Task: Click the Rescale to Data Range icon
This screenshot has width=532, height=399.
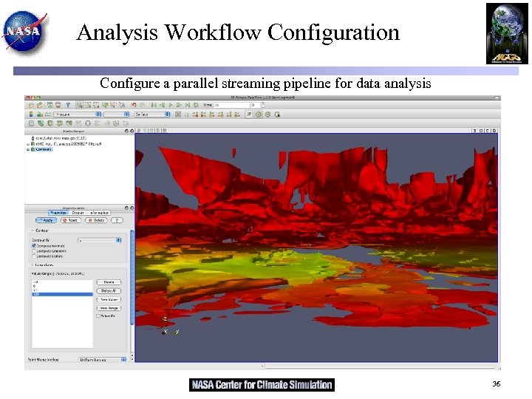Action: point(48,115)
